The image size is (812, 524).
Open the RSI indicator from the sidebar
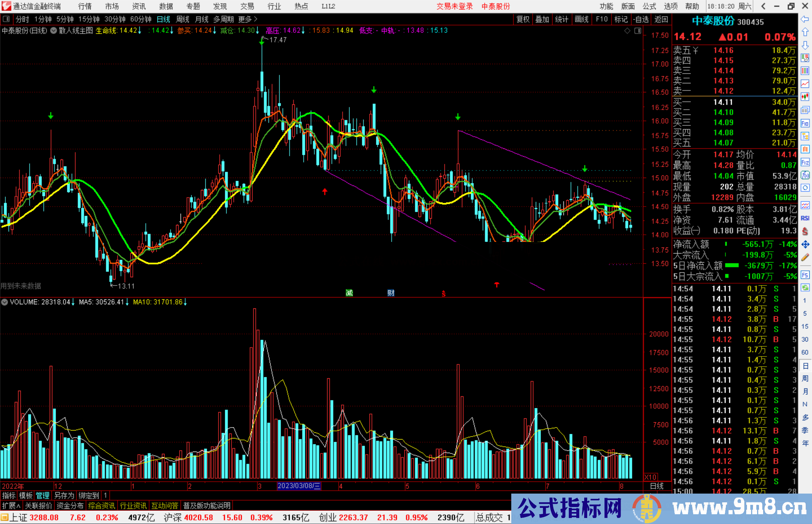click(x=804, y=218)
